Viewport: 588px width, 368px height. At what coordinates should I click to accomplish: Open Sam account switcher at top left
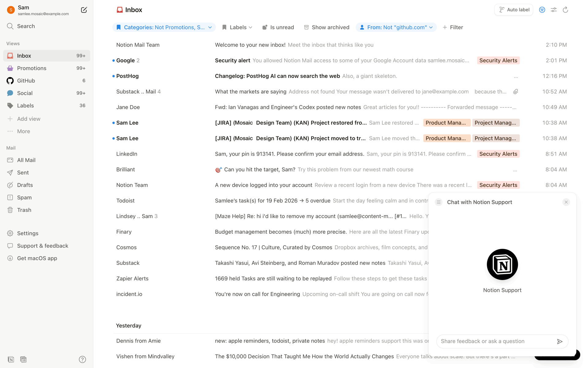38,10
